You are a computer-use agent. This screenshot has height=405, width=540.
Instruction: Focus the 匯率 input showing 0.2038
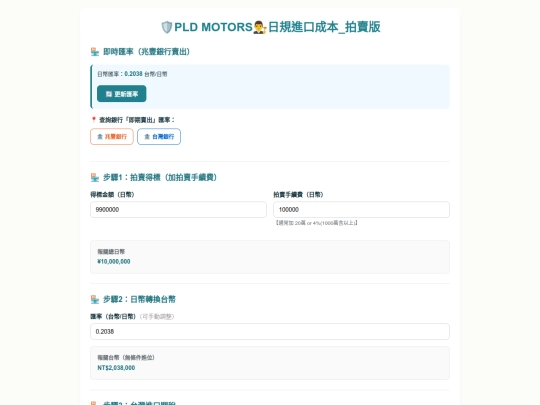270,331
